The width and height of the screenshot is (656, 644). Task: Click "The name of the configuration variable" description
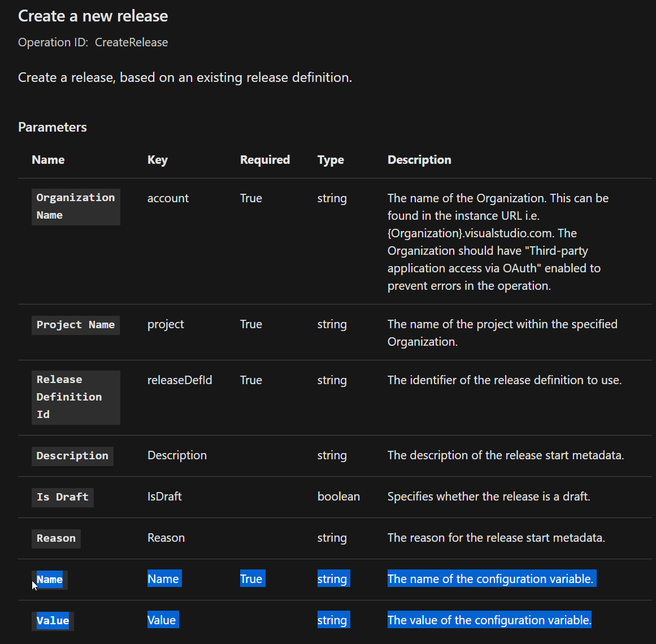(490, 579)
